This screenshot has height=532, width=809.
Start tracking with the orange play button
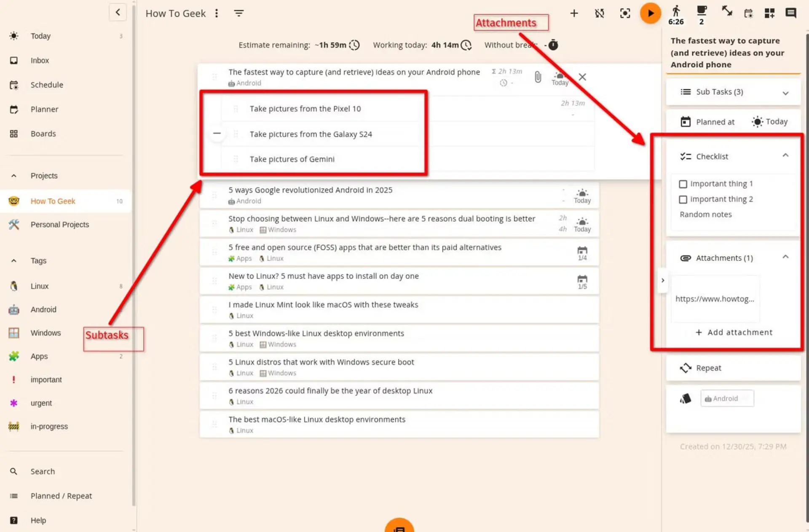coord(651,13)
